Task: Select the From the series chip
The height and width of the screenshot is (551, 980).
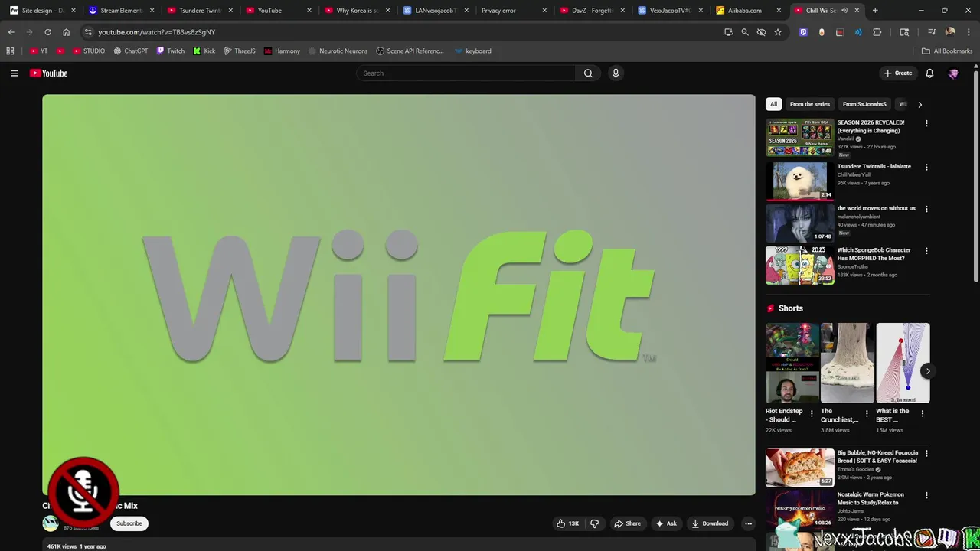Action: tap(809, 104)
